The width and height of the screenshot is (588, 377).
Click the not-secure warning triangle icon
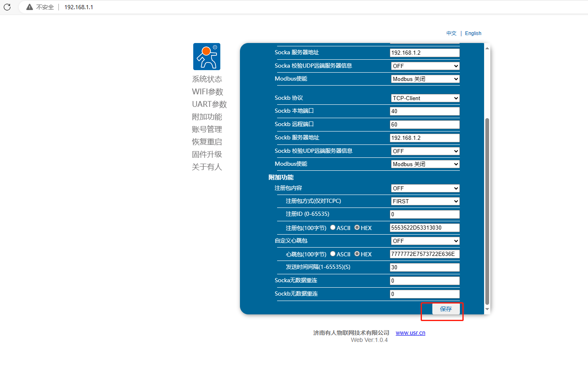click(29, 7)
